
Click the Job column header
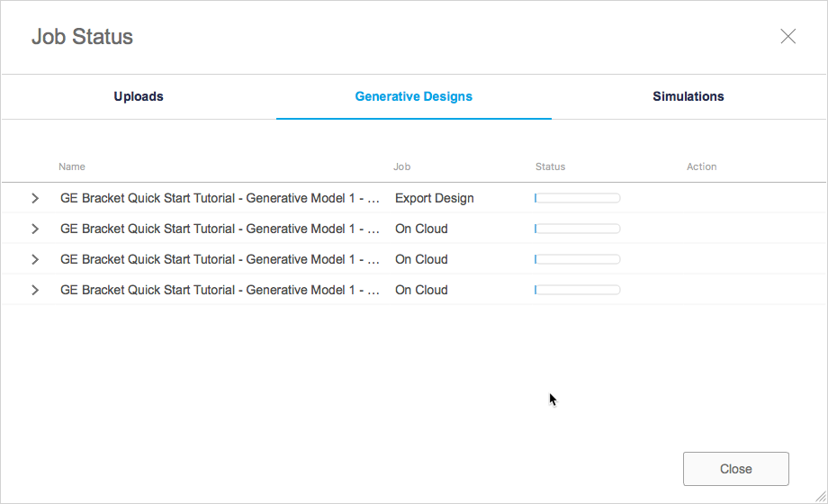point(401,166)
